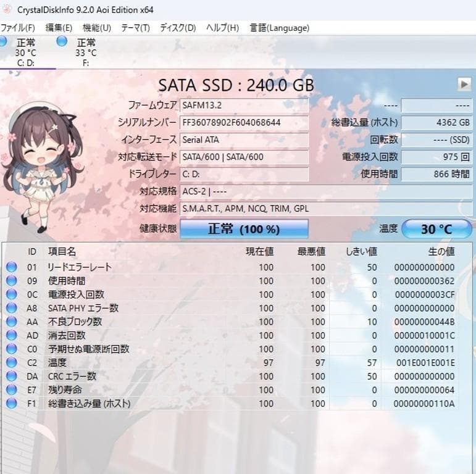Image resolution: width=476 pixels, height=474 pixels.
Task: Select the 予期せぬ電源断回数 row name
Action: (89, 349)
